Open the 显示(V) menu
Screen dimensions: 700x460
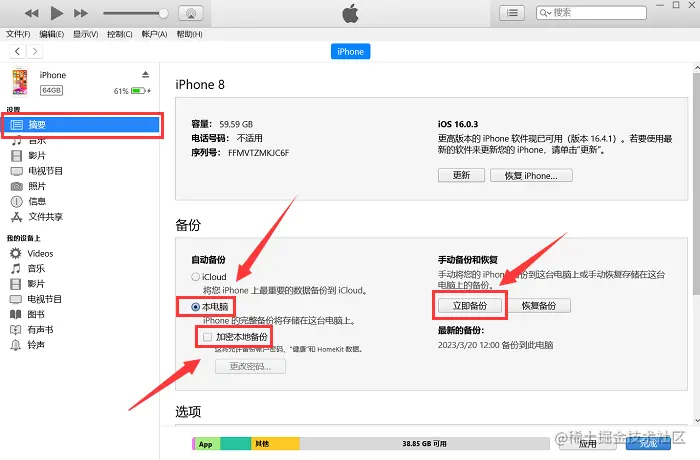coord(85,34)
